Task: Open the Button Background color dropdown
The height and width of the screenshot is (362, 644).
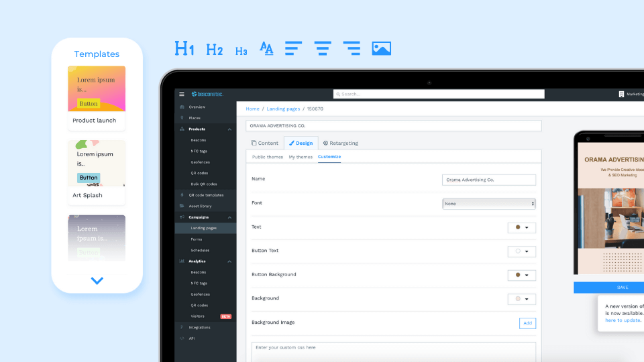Action: coord(521,275)
